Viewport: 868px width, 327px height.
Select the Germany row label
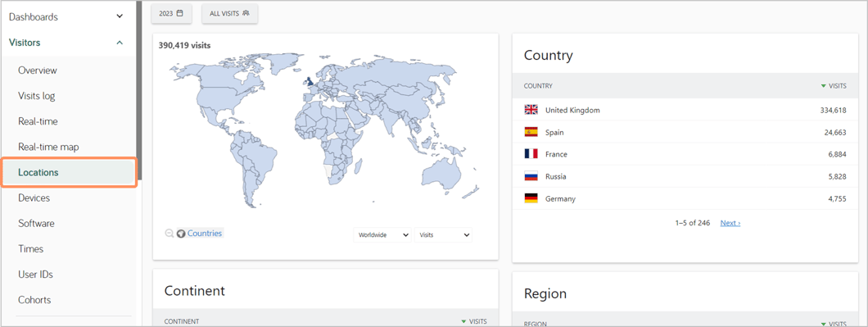560,199
